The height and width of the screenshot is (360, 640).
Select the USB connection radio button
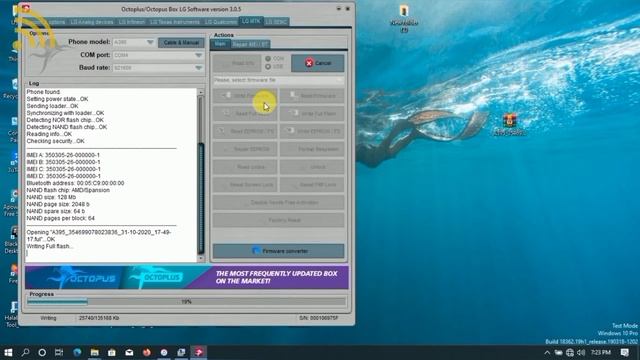click(x=268, y=67)
